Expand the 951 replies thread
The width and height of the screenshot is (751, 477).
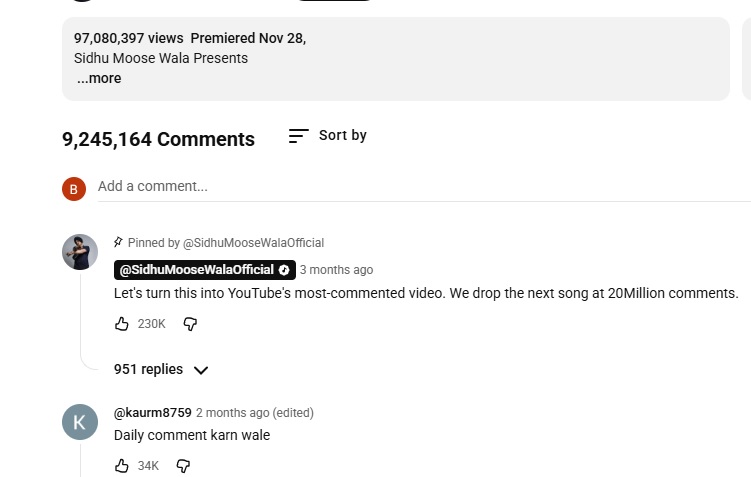[x=161, y=369]
